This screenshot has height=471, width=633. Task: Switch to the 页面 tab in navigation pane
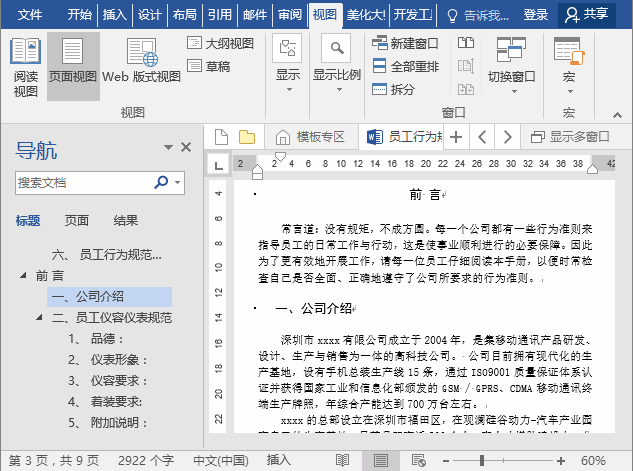[77, 221]
